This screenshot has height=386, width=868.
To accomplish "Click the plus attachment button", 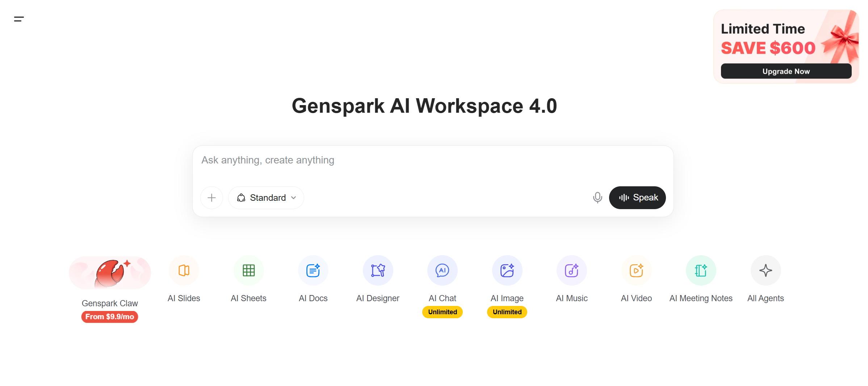I will (212, 198).
